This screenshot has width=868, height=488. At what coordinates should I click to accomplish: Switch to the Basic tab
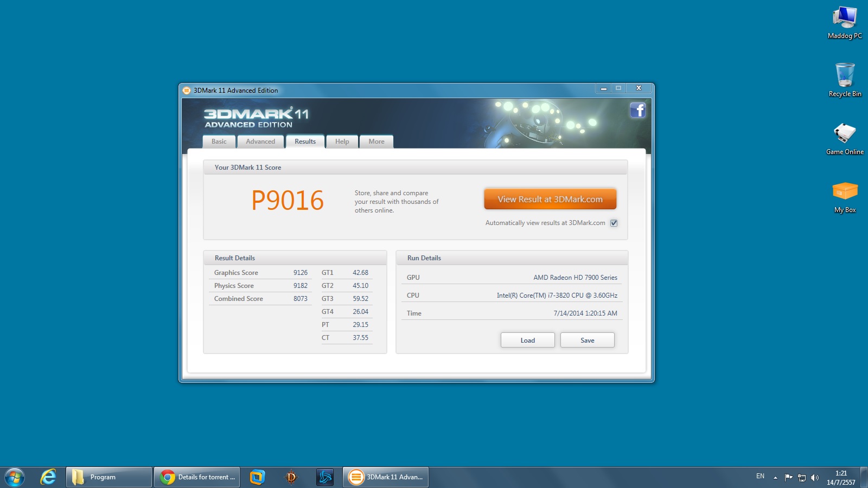219,142
